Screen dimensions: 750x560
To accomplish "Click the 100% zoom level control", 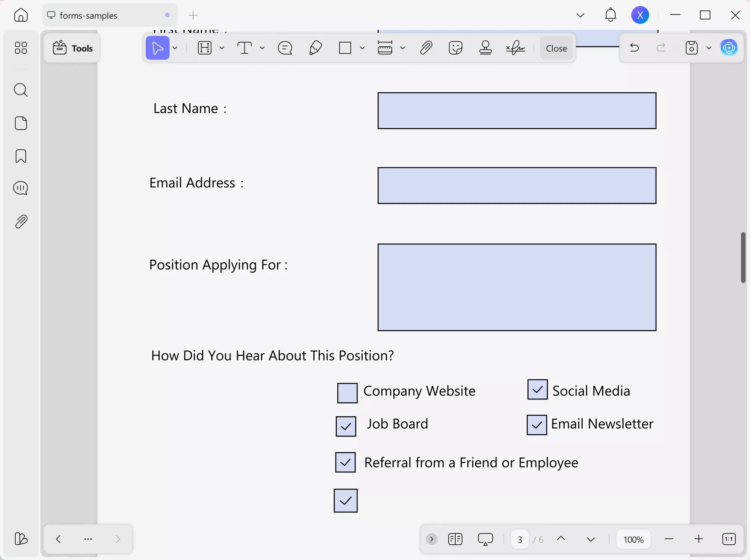I will 633,539.
